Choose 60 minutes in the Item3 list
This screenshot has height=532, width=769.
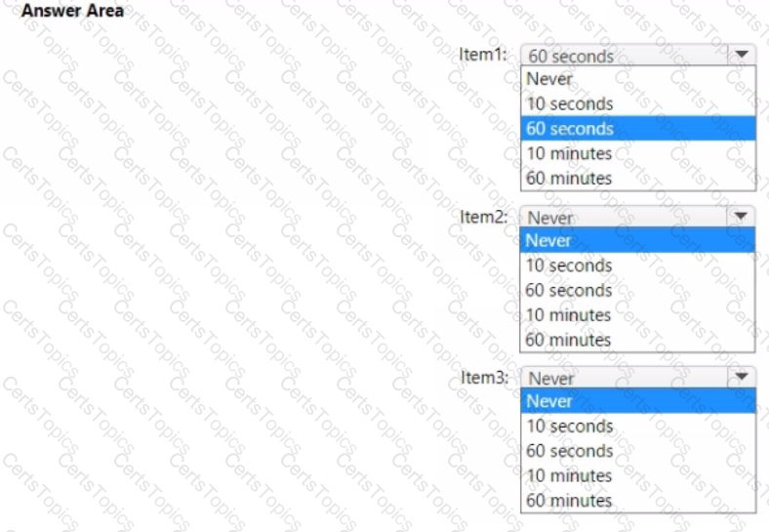[638, 501]
